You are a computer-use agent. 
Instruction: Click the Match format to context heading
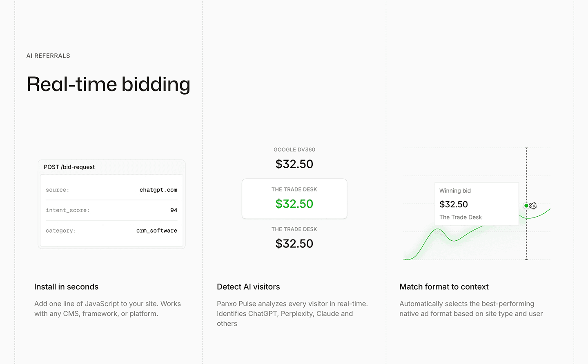[x=444, y=287]
